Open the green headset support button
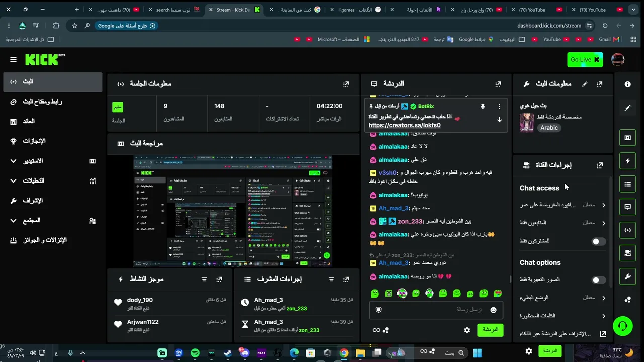The height and width of the screenshot is (362, 644). [623, 326]
